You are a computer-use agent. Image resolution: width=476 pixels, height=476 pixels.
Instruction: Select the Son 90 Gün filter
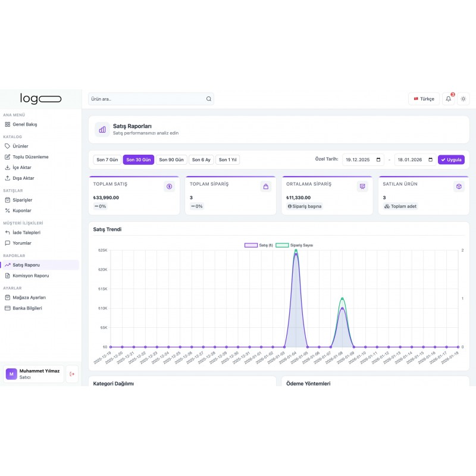tap(171, 159)
